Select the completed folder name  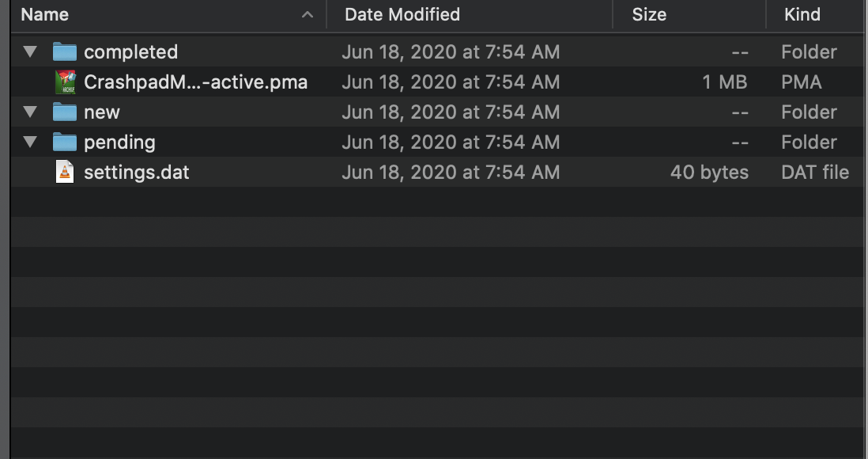point(130,51)
